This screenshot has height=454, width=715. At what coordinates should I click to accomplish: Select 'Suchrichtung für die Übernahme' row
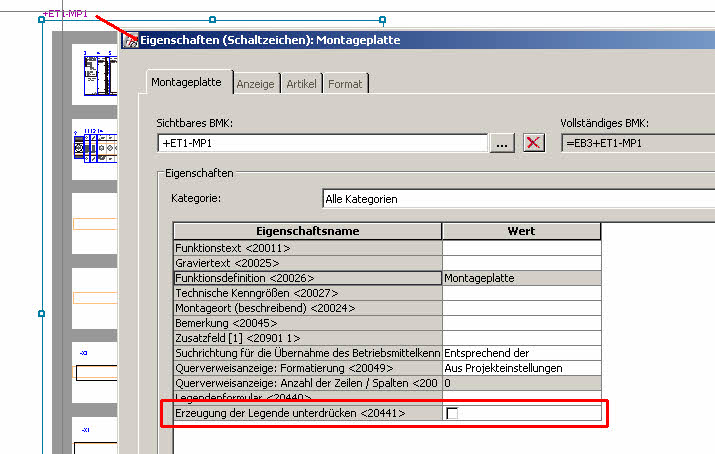click(x=307, y=353)
